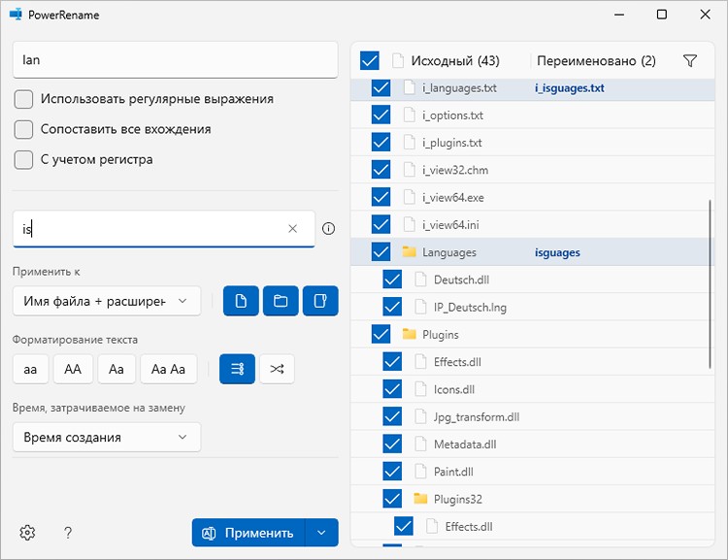Click the file icon beside Metadata.dll
The width and height of the screenshot is (728, 560).
pyautogui.click(x=420, y=444)
